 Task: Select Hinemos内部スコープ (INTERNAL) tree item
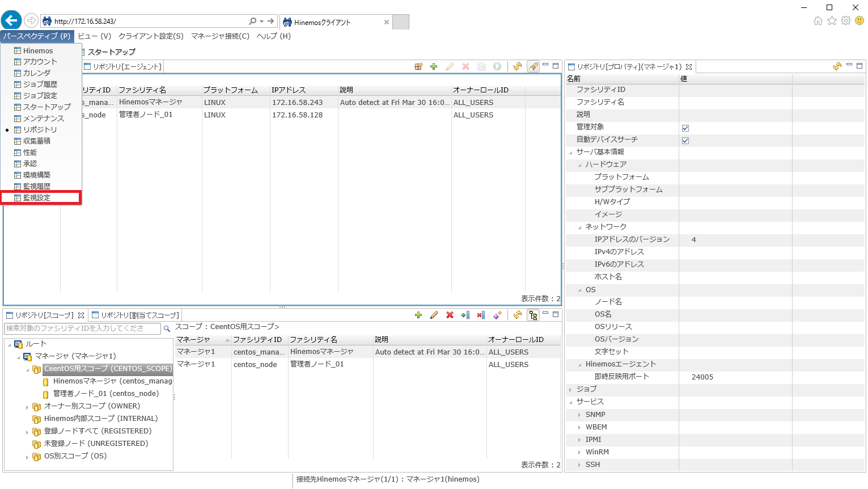101,419
